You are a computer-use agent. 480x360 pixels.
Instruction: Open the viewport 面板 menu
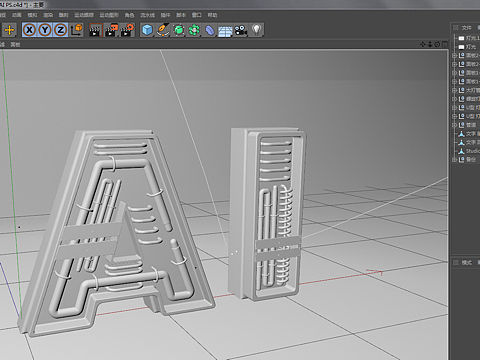(15, 44)
